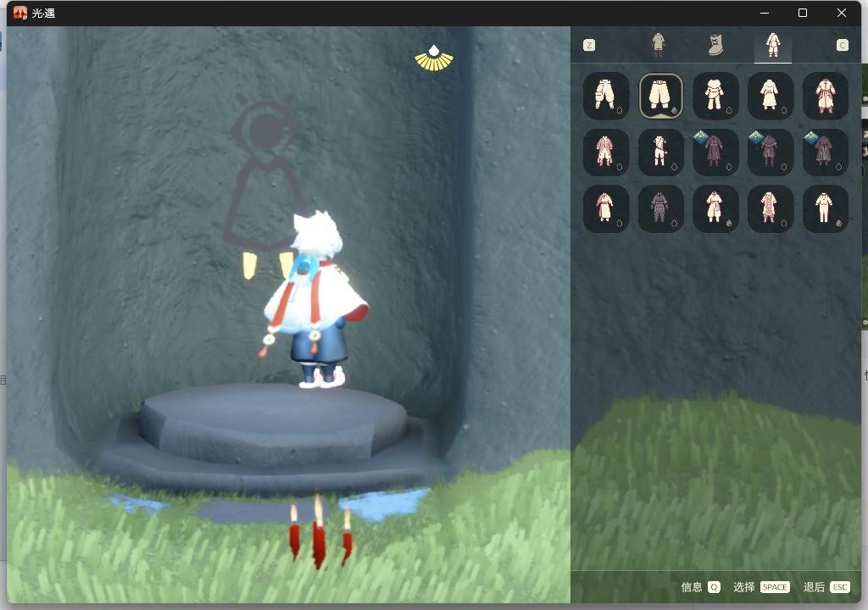
Task: Select the pink dress outfit fourth in bottom row
Action: click(x=770, y=208)
